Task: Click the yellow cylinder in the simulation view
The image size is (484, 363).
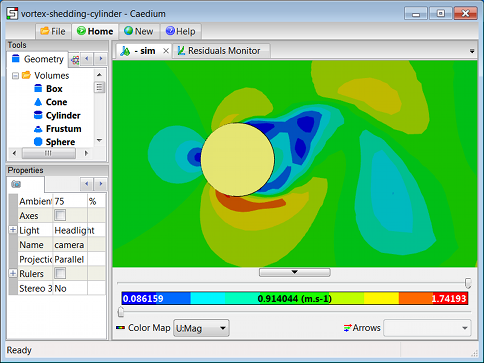Action: [x=237, y=160]
